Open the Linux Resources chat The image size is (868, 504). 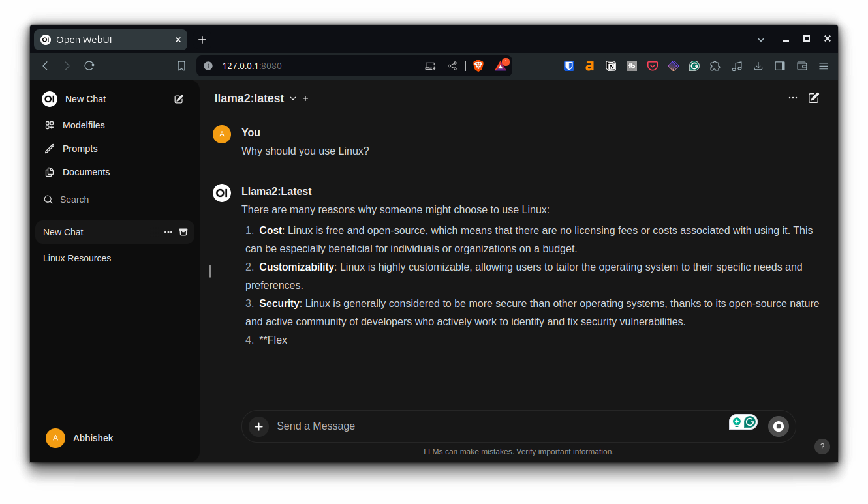pyautogui.click(x=77, y=258)
